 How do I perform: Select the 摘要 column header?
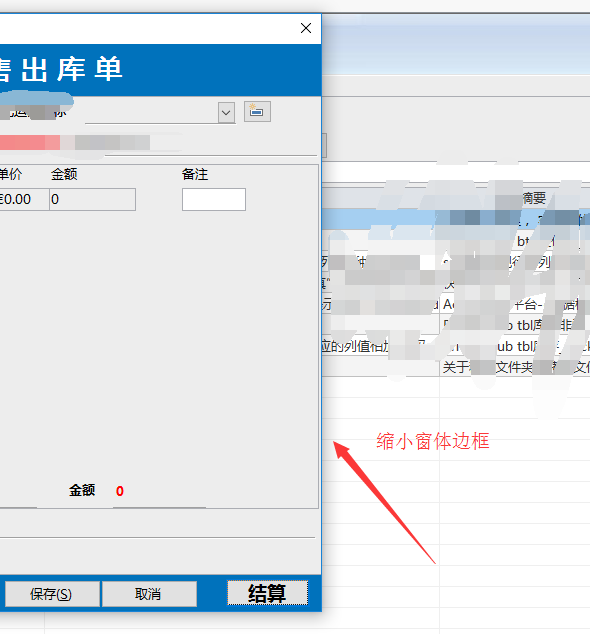pyautogui.click(x=534, y=198)
